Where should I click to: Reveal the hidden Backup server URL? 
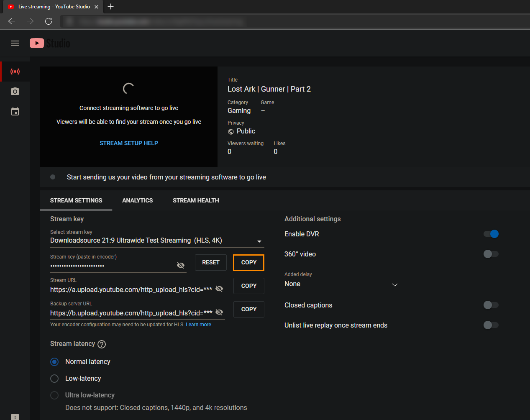pyautogui.click(x=219, y=312)
